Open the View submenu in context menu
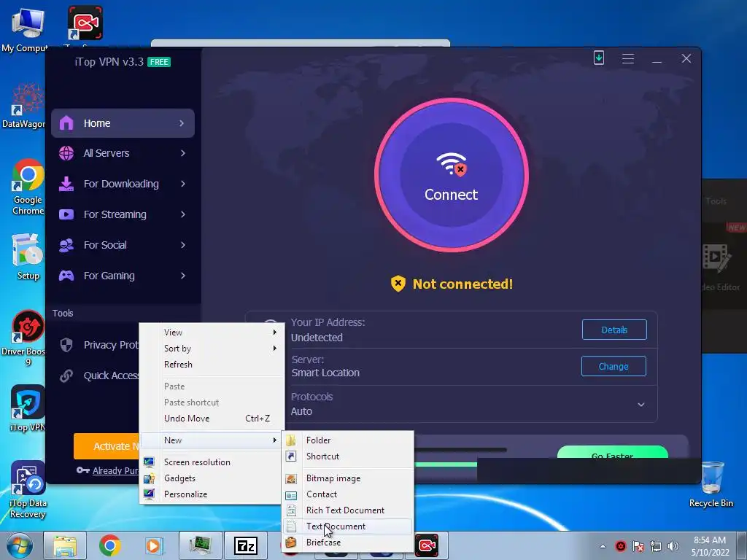The height and width of the screenshot is (560, 747). (x=212, y=332)
